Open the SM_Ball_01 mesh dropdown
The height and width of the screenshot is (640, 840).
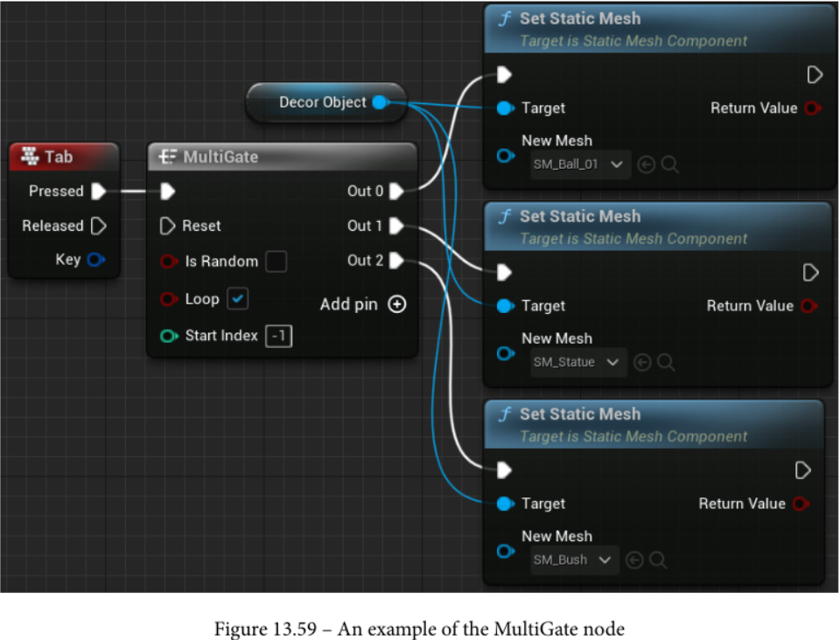[581, 164]
